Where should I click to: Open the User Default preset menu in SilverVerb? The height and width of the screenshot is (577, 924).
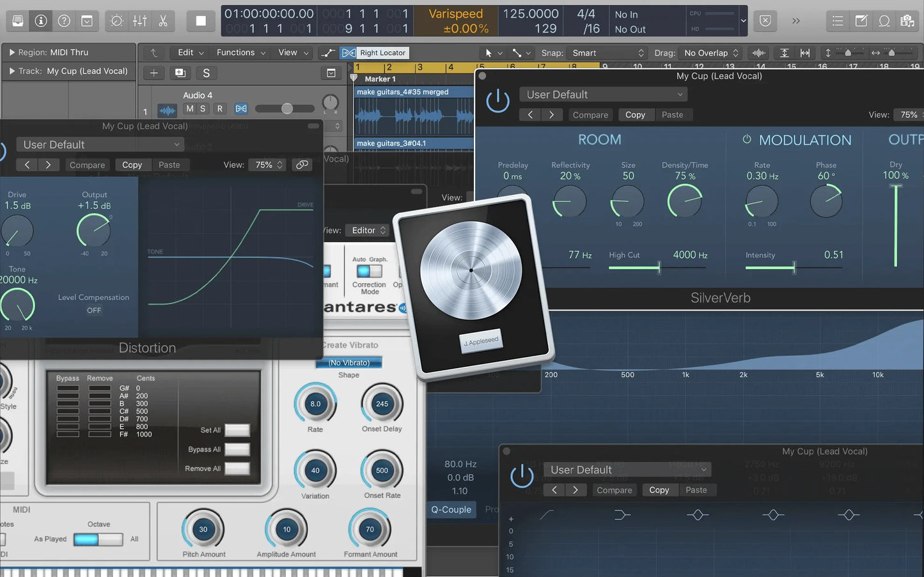pos(602,94)
